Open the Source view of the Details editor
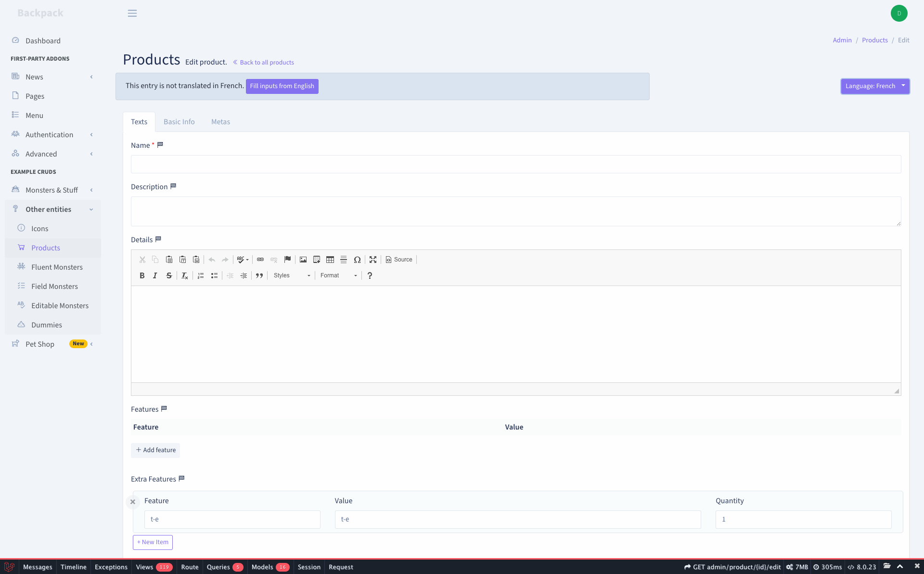924x574 pixels. coord(399,260)
